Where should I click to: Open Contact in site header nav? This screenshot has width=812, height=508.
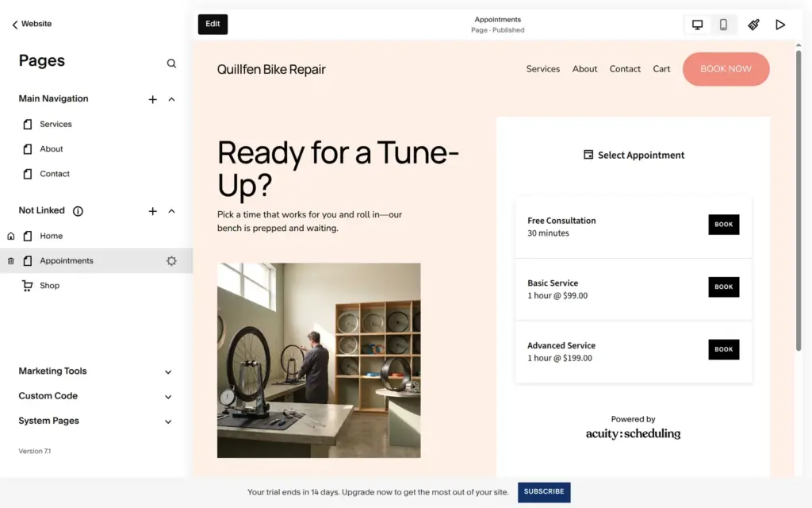coord(625,69)
